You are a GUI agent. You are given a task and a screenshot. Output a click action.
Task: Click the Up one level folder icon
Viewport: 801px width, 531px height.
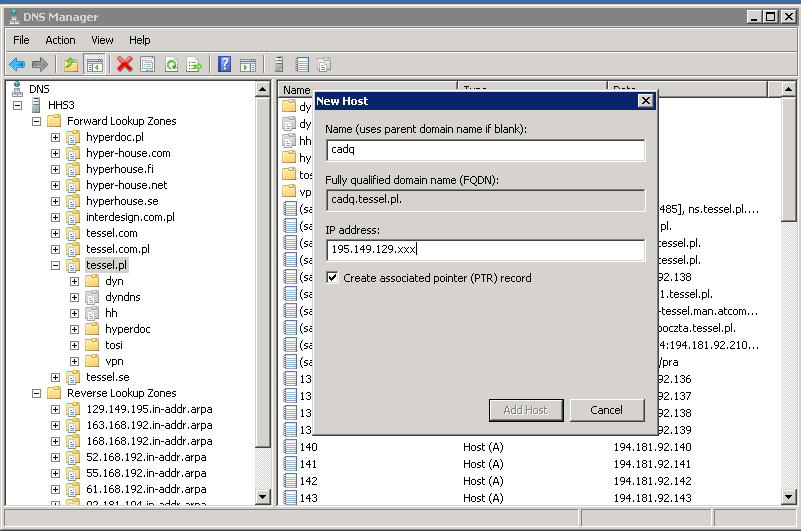71,64
